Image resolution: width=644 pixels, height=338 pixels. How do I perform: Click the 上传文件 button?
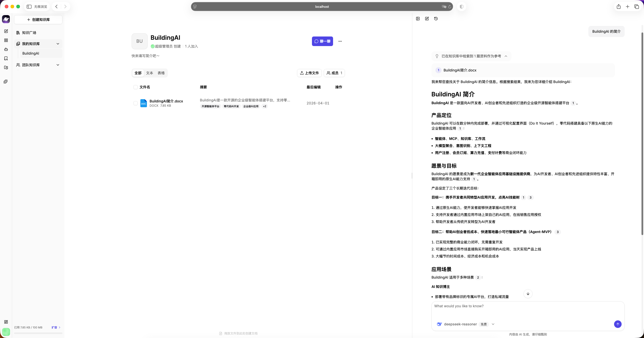[x=309, y=73]
